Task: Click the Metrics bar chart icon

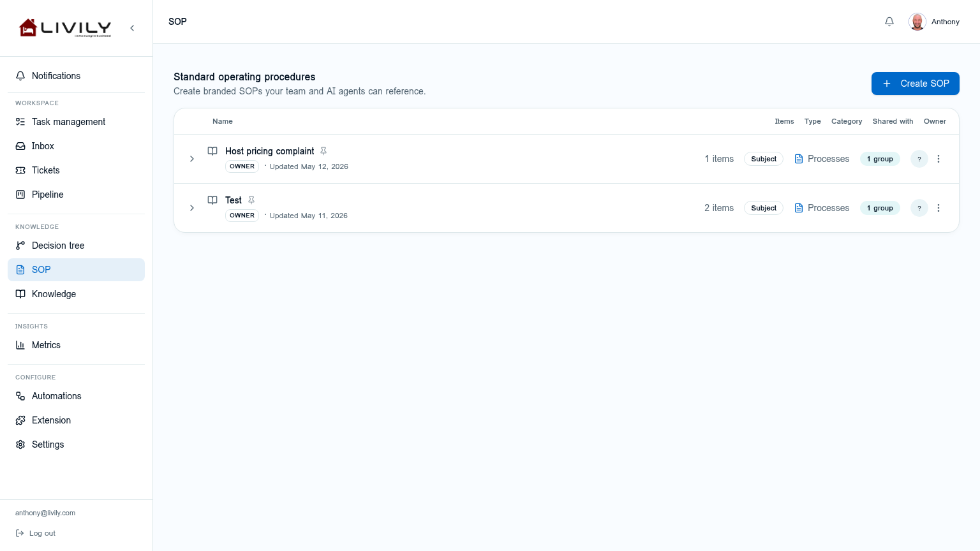Action: [x=20, y=345]
